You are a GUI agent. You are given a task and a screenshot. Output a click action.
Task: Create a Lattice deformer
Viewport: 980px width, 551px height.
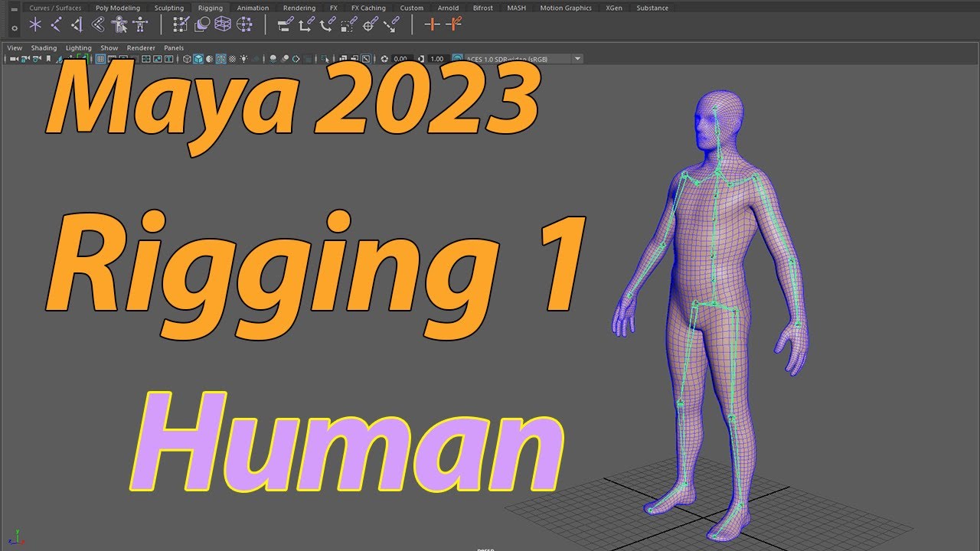click(223, 24)
